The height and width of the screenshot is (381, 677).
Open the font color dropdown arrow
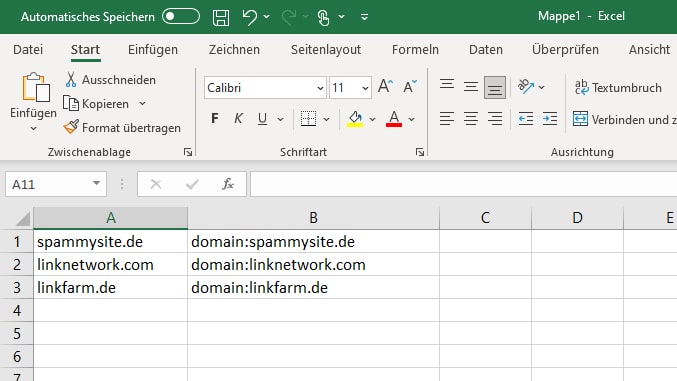pos(411,119)
